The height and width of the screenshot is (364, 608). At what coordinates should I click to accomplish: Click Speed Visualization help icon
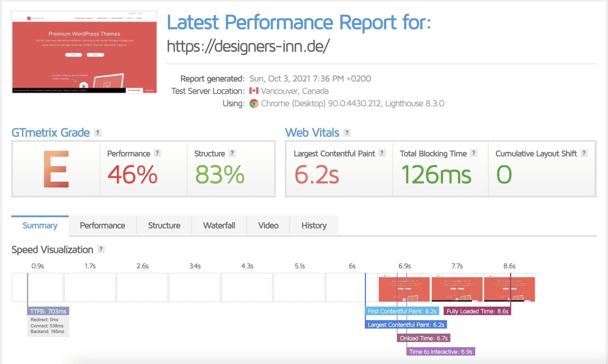click(101, 249)
